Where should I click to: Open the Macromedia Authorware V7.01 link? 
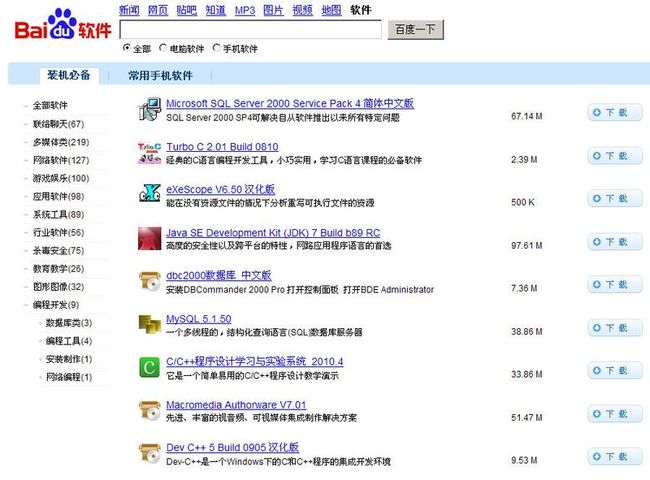click(x=236, y=405)
